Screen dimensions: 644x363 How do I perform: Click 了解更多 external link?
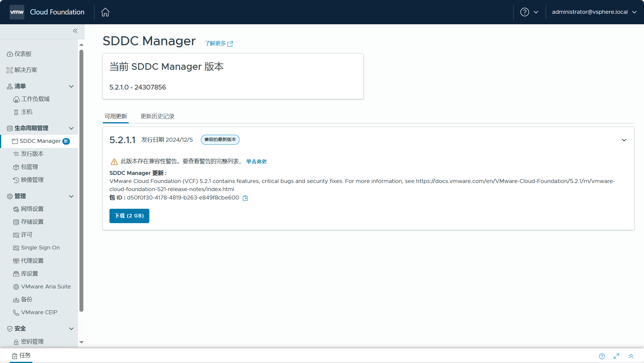coord(219,43)
